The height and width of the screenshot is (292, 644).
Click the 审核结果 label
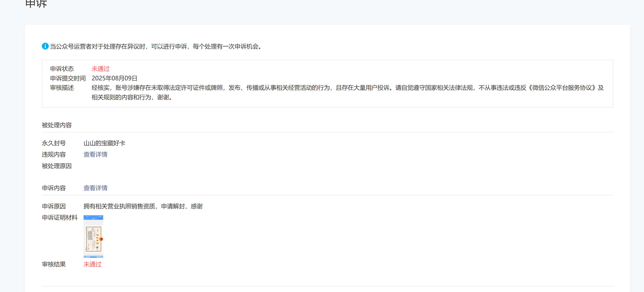(x=54, y=264)
